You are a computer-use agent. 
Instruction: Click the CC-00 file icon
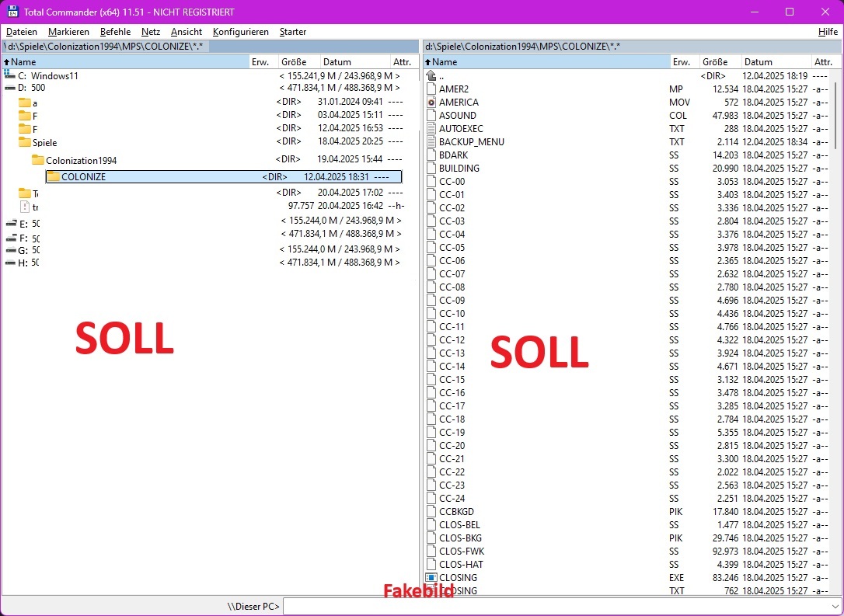point(431,181)
